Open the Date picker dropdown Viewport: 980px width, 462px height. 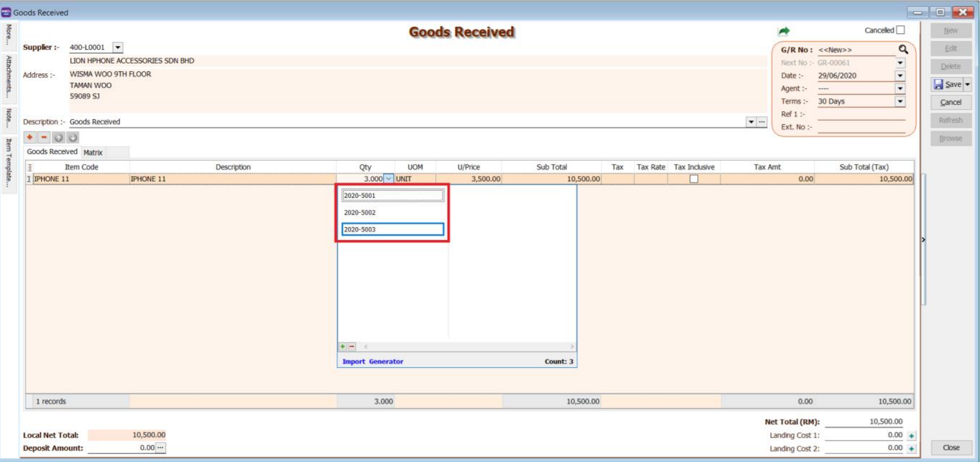pos(900,75)
